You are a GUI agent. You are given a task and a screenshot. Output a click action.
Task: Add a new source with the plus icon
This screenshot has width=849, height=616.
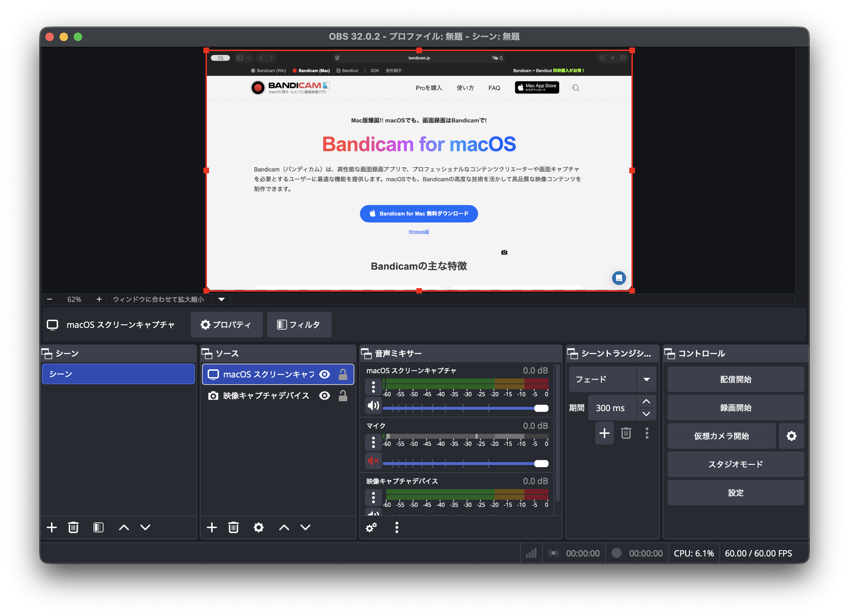(x=212, y=528)
